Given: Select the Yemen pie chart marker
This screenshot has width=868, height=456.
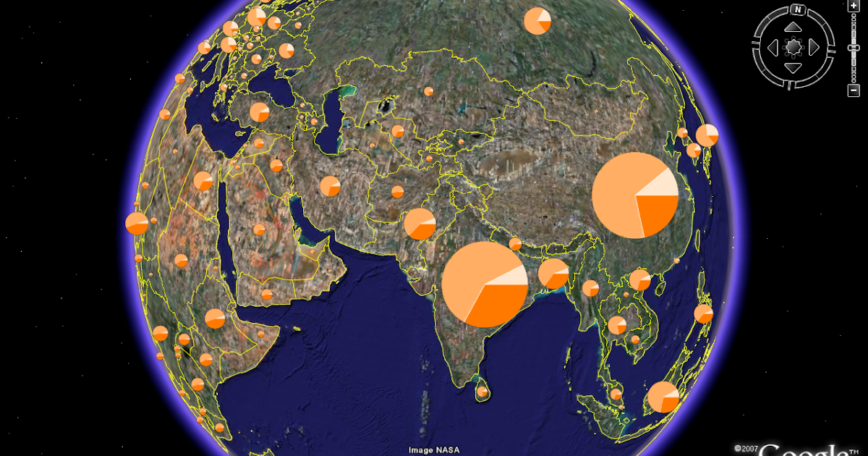Looking at the screenshot, I should click(267, 295).
